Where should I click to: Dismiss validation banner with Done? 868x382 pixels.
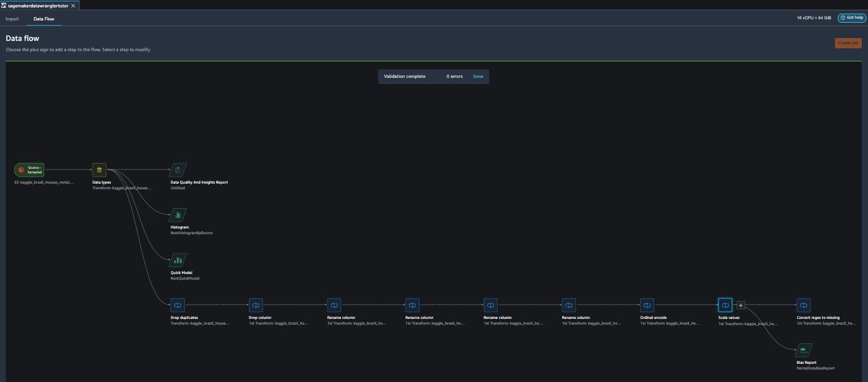tap(478, 76)
